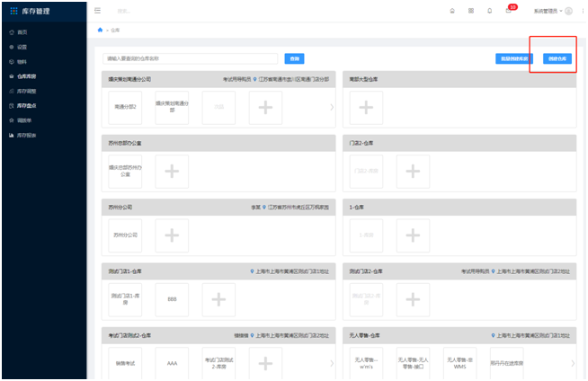
Task: Open the bell notifications icon
Action: pyautogui.click(x=490, y=11)
